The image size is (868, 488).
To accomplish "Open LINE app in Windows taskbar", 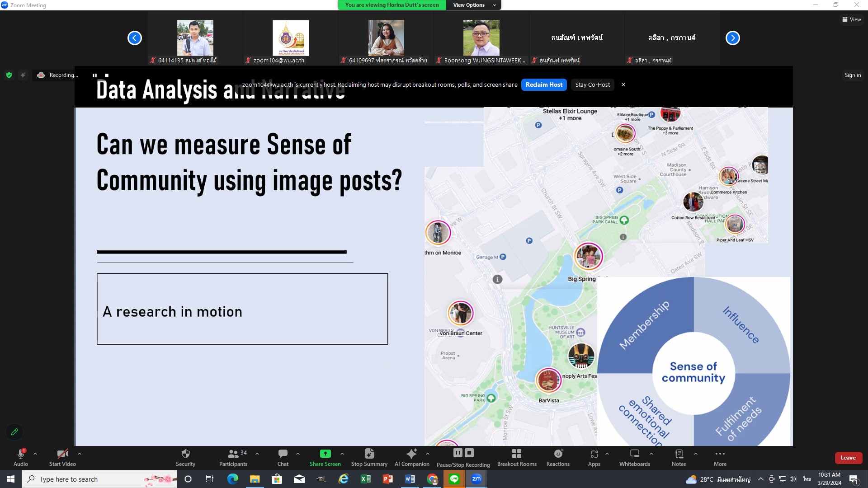I will coord(454,479).
